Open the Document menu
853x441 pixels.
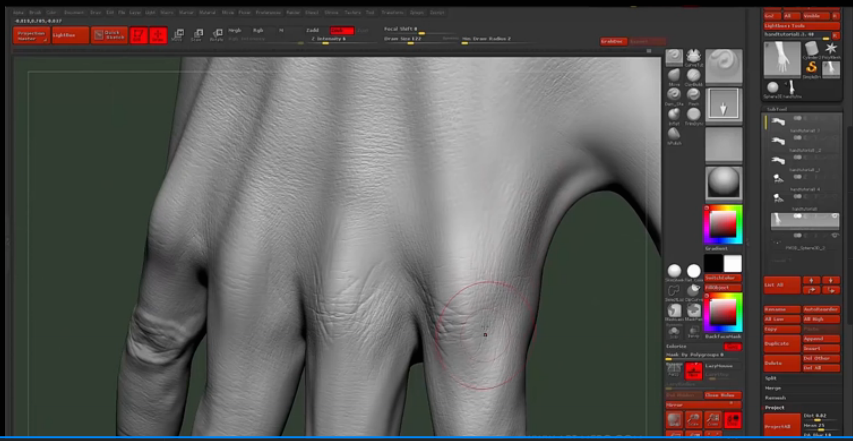click(x=74, y=13)
